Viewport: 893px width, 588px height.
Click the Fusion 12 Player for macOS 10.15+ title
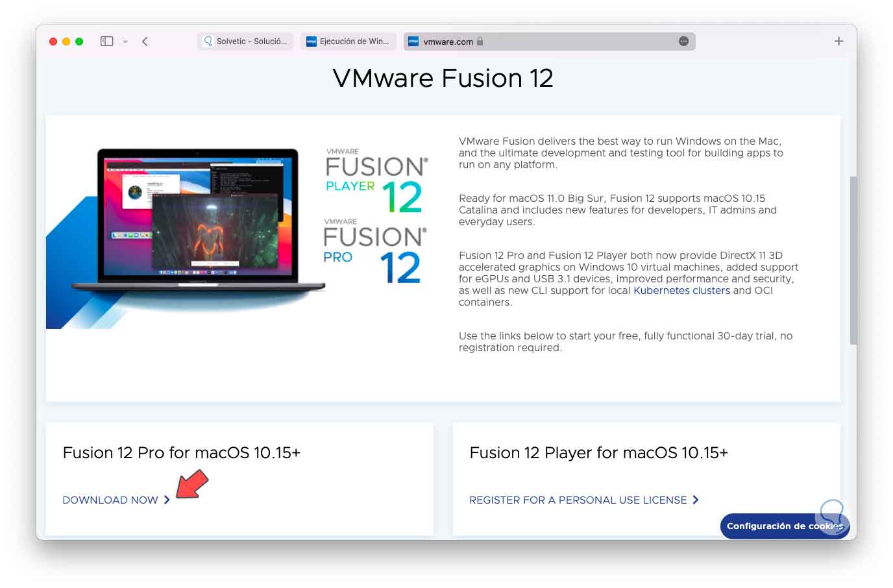pyautogui.click(x=598, y=452)
